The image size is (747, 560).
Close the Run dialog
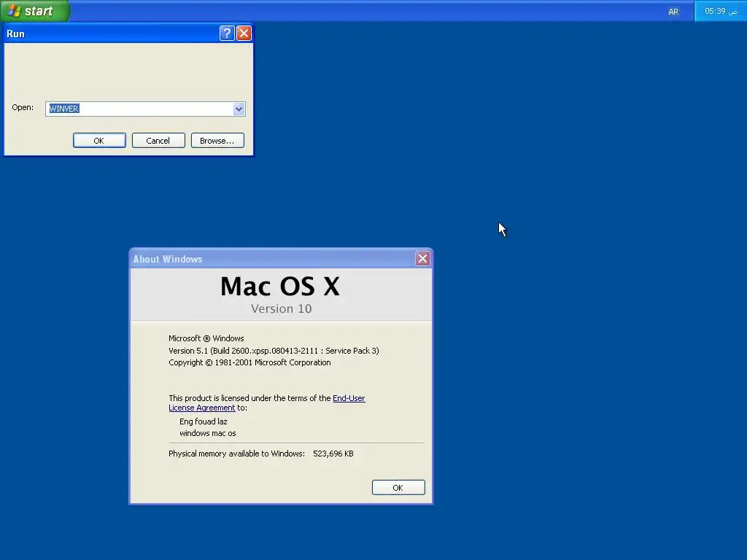tap(244, 33)
